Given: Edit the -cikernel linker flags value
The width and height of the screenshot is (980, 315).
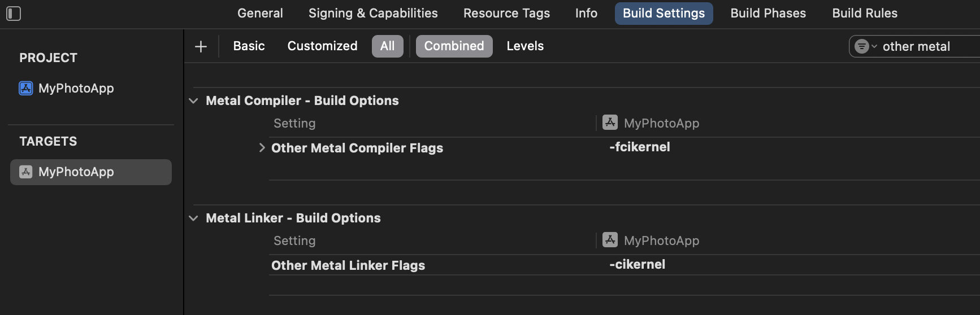Looking at the screenshot, I should click(x=638, y=264).
